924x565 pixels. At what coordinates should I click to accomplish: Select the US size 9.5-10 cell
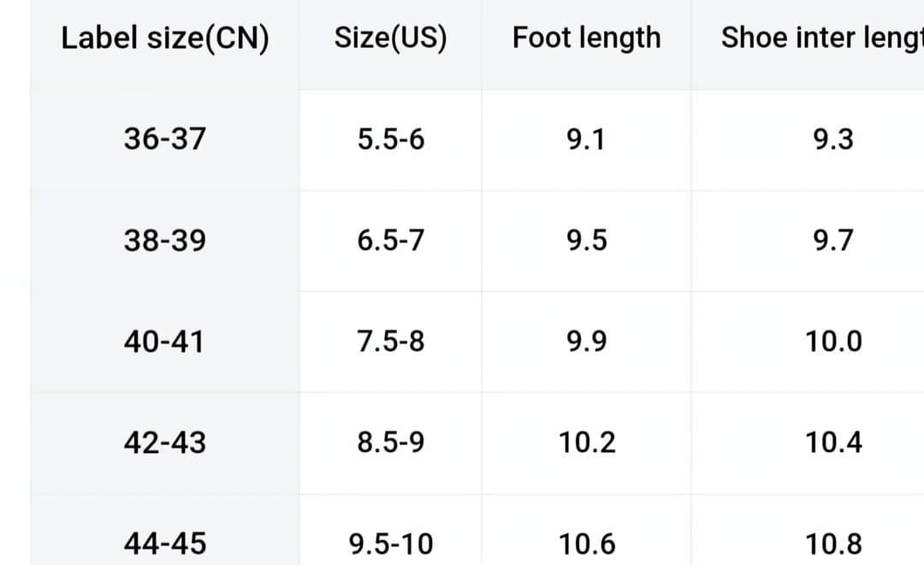click(x=391, y=543)
